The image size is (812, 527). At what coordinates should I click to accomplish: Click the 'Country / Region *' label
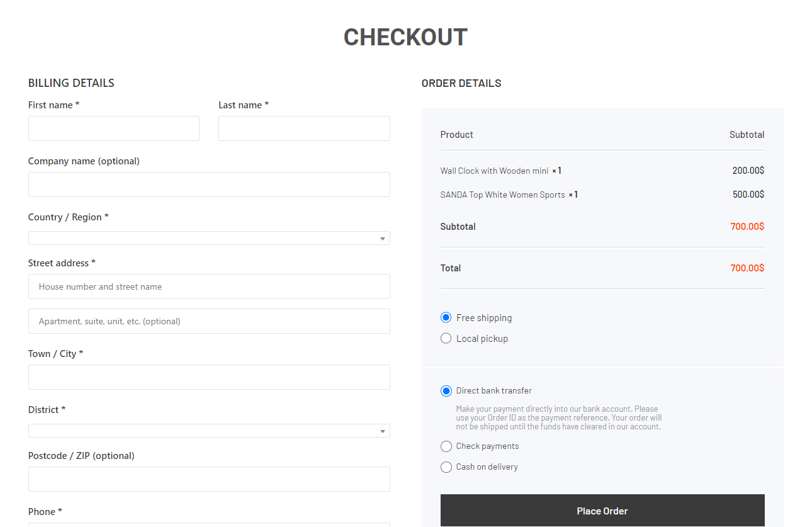coord(69,217)
